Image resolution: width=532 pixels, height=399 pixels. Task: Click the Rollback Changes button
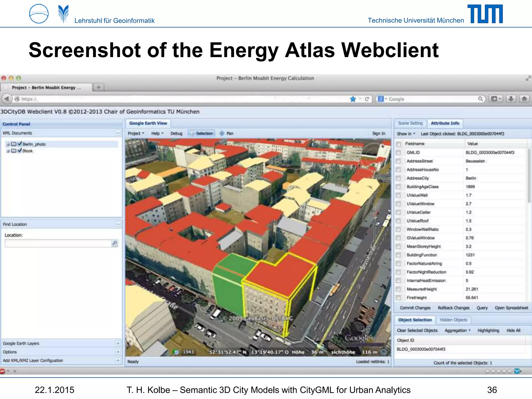[x=454, y=308]
